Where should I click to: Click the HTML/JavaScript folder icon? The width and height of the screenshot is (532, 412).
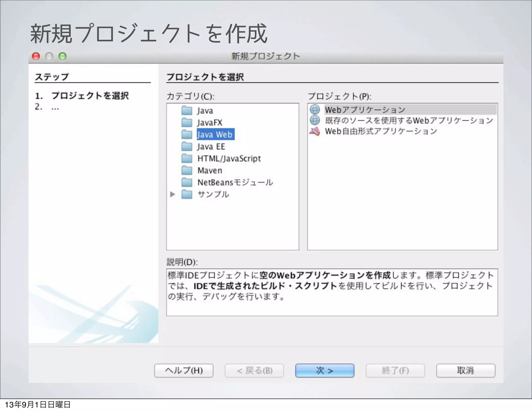click(x=187, y=158)
